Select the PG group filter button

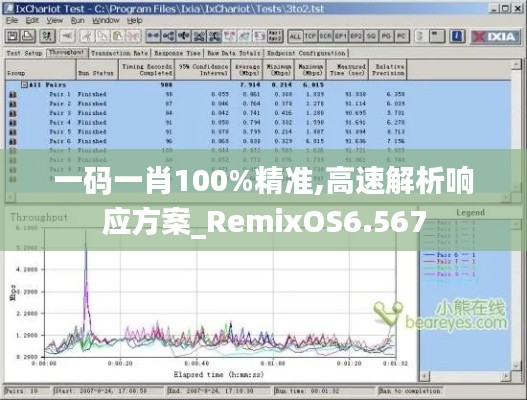point(386,36)
